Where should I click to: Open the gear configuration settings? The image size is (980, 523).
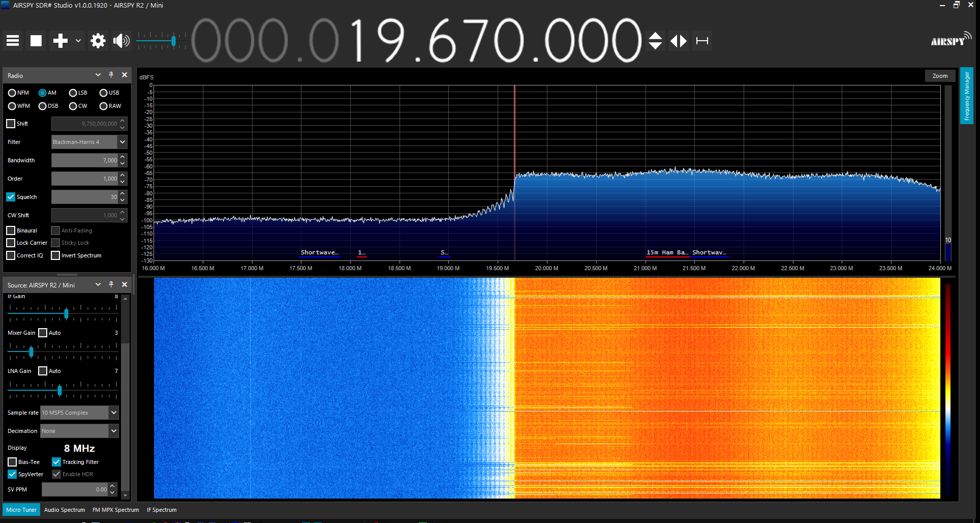98,41
